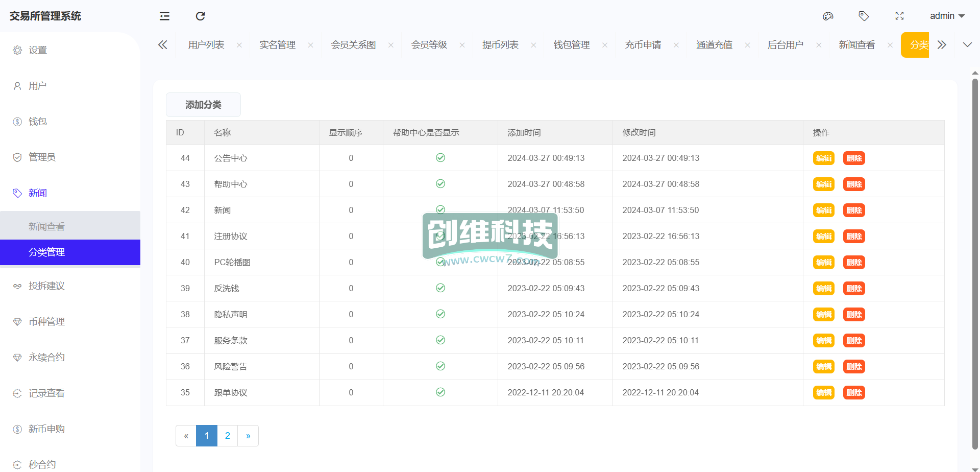The image size is (980, 472).
Task: Open 新闻查看 in the sidebar submenu
Action: 46,226
